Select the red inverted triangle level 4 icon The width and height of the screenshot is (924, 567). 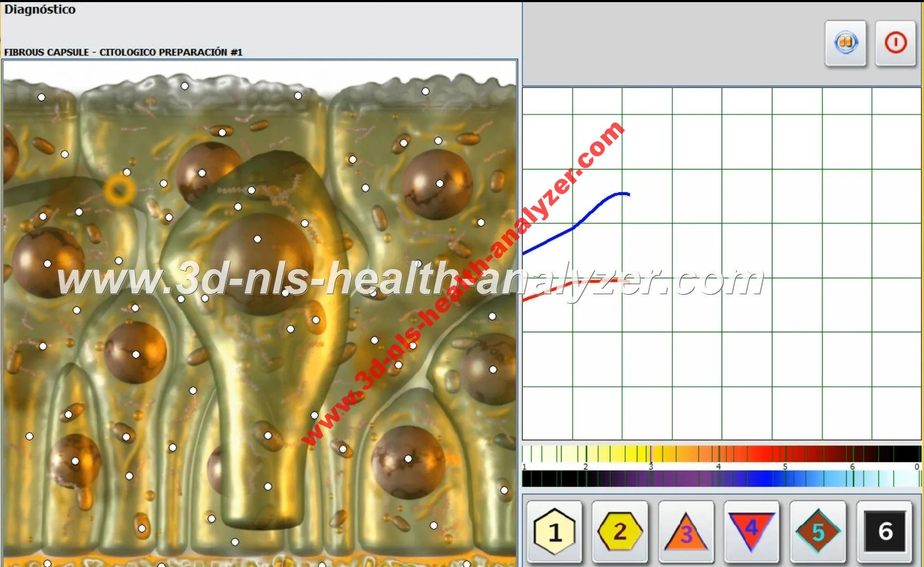coord(752,531)
